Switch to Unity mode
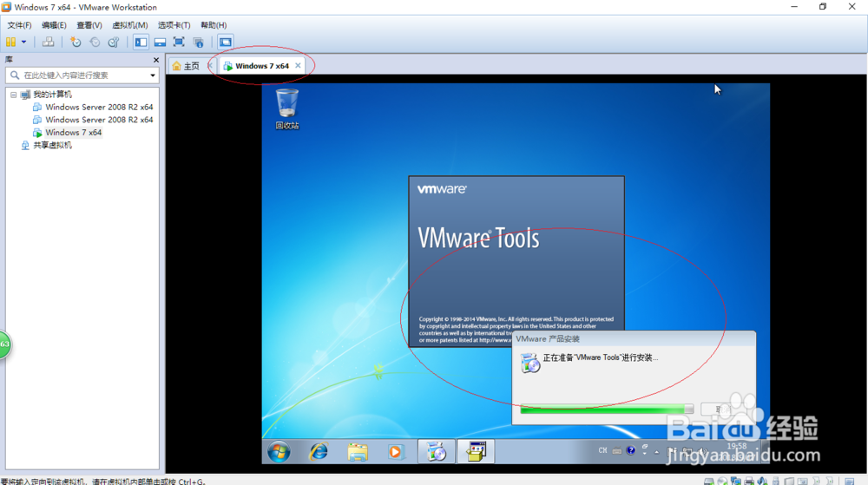This screenshot has height=485, width=868. tap(198, 42)
